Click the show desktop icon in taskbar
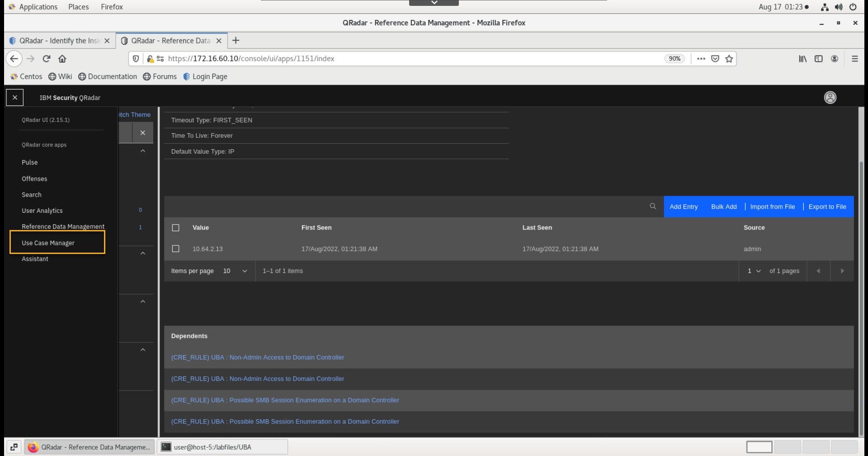Image resolution: width=868 pixels, height=456 pixels. 14,447
